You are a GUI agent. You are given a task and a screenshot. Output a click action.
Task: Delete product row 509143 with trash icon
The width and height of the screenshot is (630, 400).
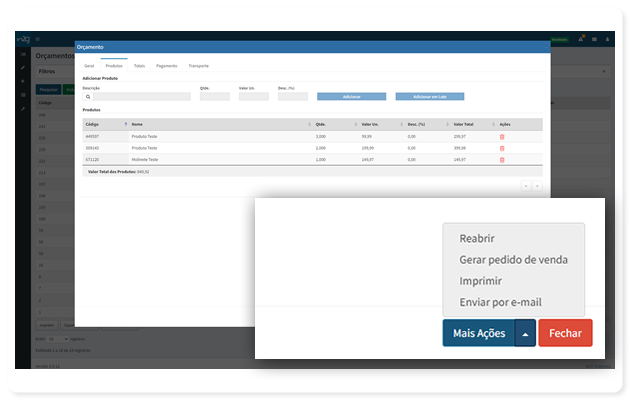tap(502, 148)
